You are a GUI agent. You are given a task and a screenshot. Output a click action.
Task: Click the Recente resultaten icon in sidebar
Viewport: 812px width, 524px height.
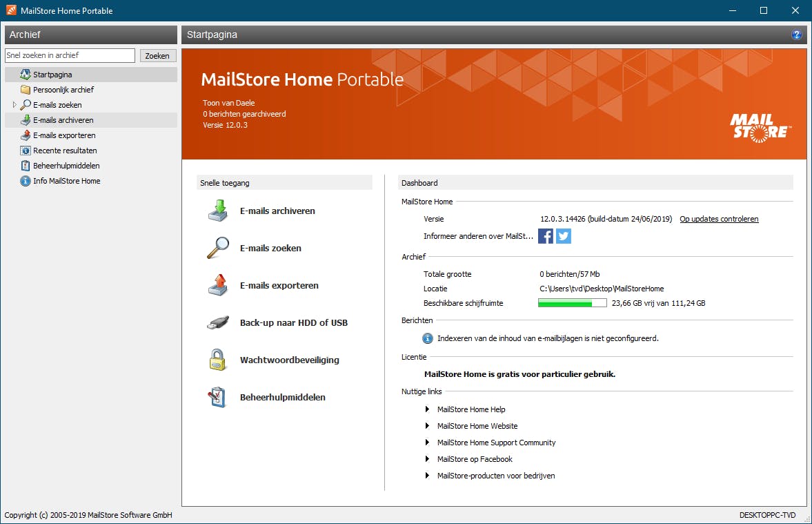[x=25, y=151]
